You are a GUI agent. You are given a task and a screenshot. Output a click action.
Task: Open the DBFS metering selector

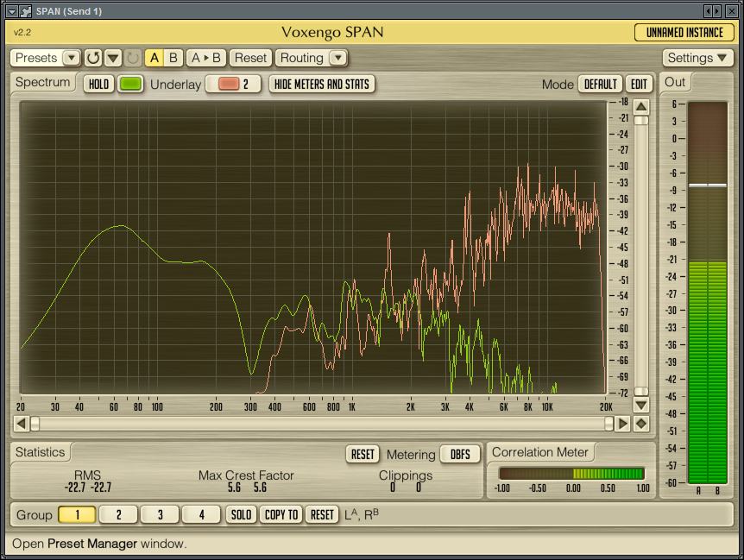[x=460, y=454]
